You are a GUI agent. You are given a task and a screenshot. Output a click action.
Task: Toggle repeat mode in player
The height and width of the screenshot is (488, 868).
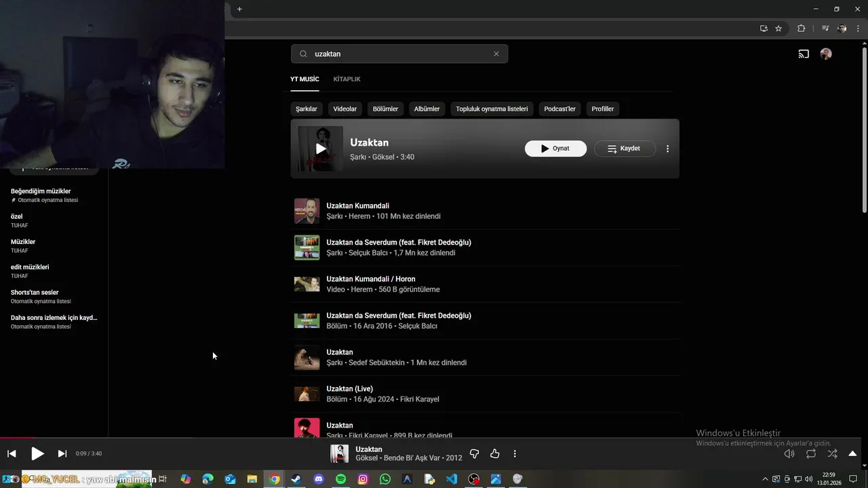coord(811,453)
